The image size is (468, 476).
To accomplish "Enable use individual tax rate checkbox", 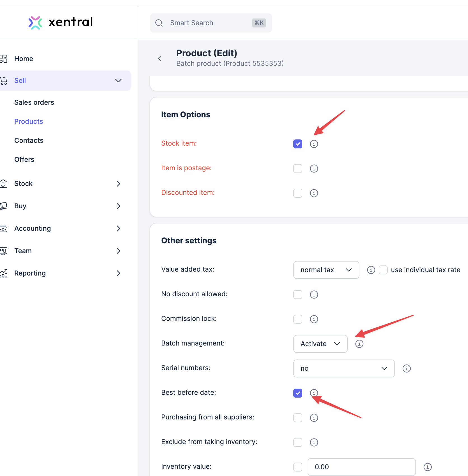I will click(383, 270).
